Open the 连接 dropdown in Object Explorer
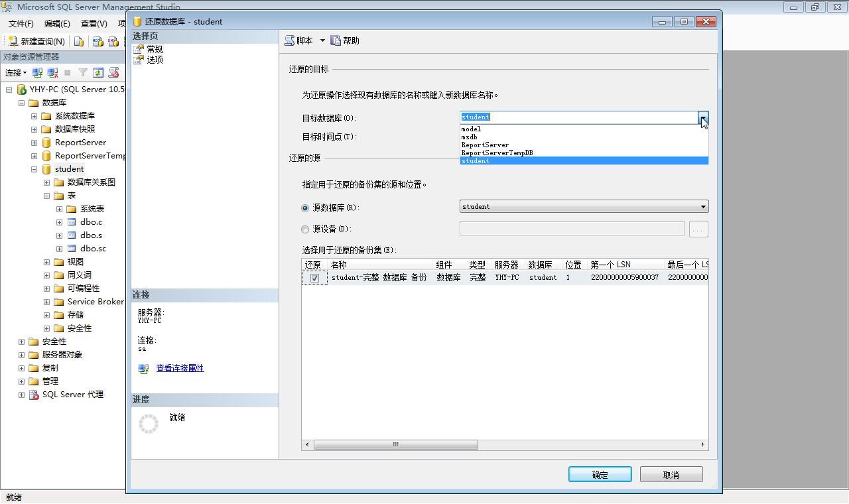Screen dimensions: 849x504 tap(16, 72)
